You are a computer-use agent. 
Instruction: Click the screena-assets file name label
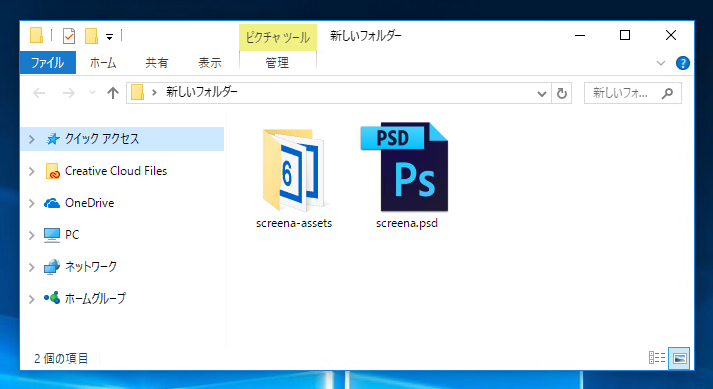click(x=294, y=223)
